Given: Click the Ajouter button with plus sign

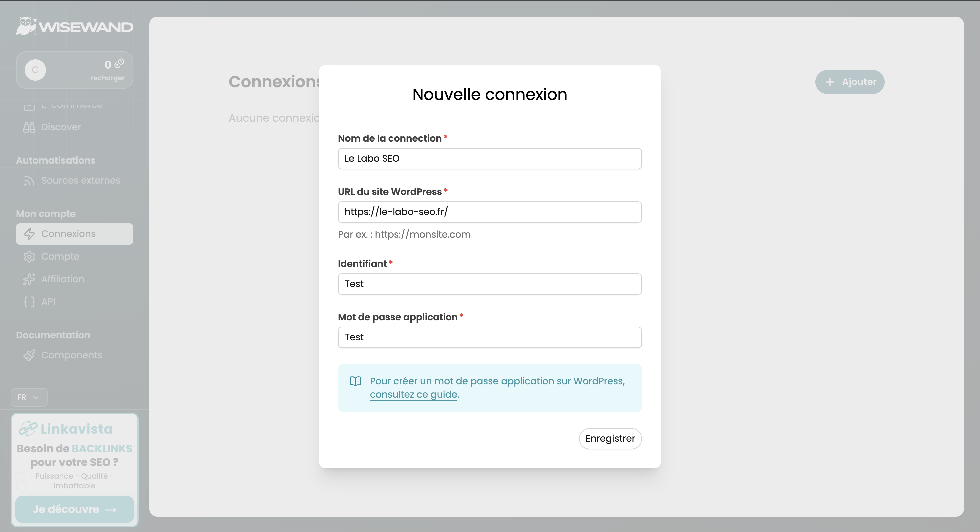Looking at the screenshot, I should 850,81.
